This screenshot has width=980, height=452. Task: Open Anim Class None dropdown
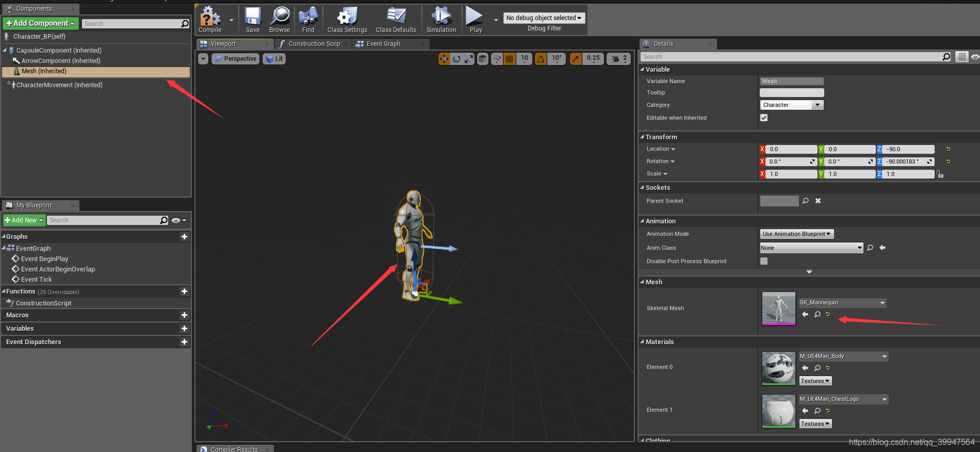[811, 248]
